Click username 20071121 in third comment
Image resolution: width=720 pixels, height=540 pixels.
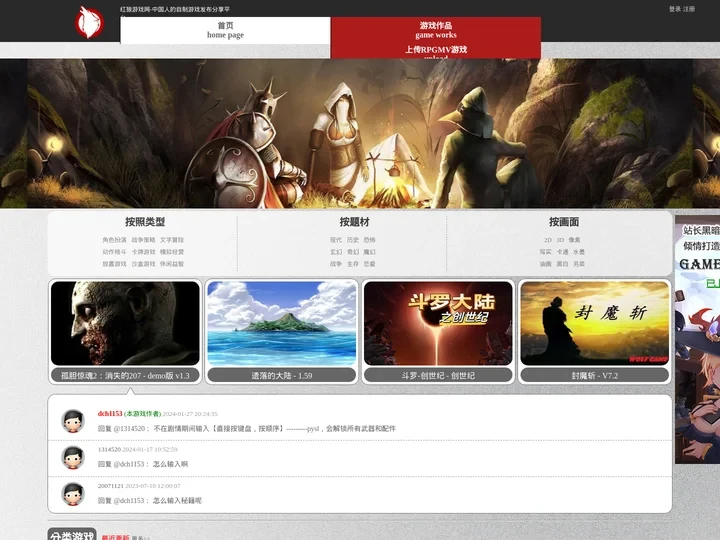click(111, 486)
